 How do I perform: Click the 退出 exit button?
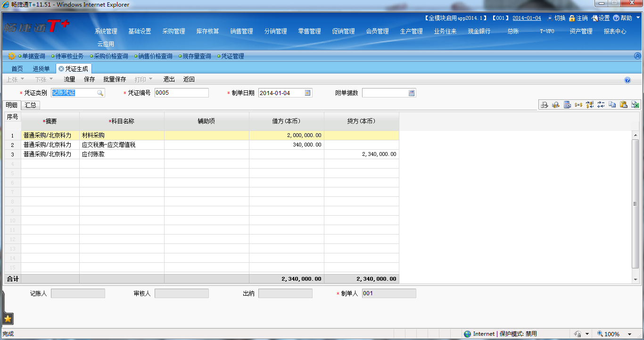pos(169,80)
